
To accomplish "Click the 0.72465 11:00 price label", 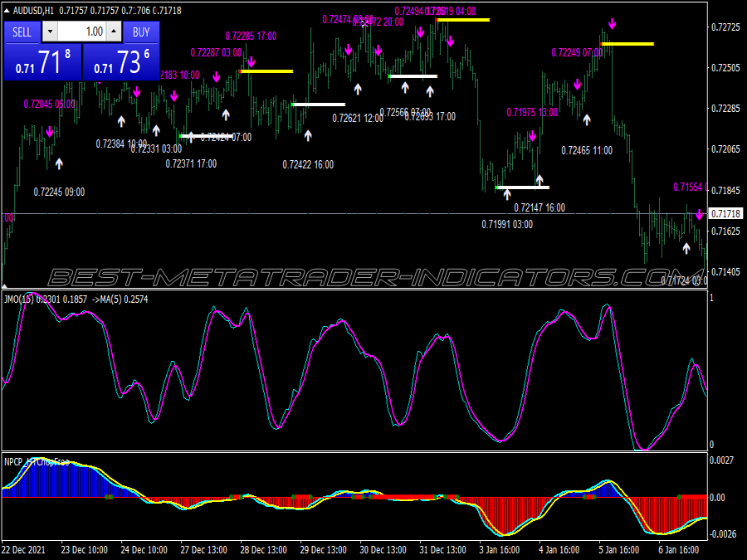I will pyautogui.click(x=587, y=151).
